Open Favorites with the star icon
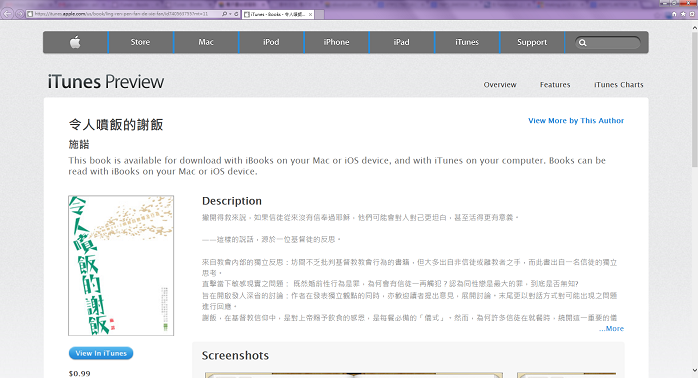Image resolution: width=698 pixels, height=378 pixels. tap(683, 14)
